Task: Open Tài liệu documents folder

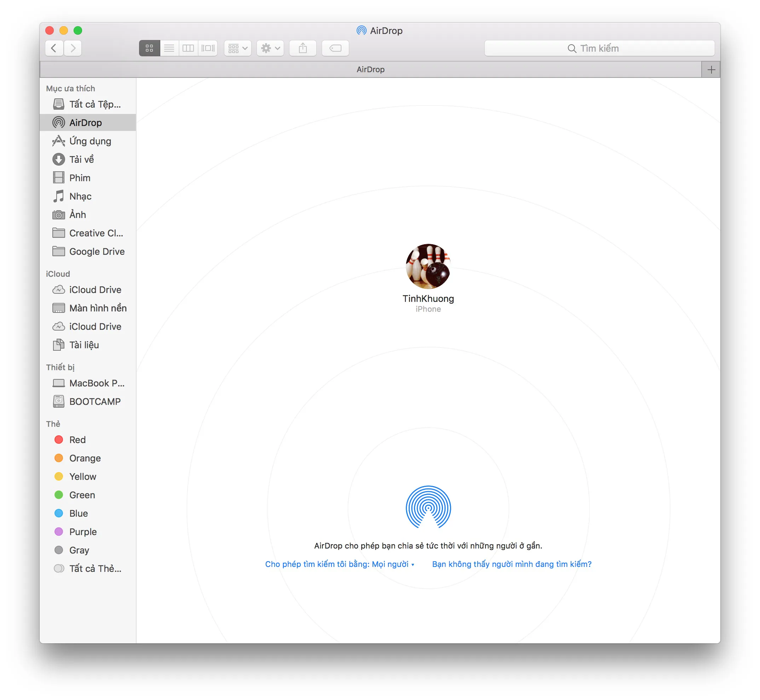Action: tap(87, 345)
